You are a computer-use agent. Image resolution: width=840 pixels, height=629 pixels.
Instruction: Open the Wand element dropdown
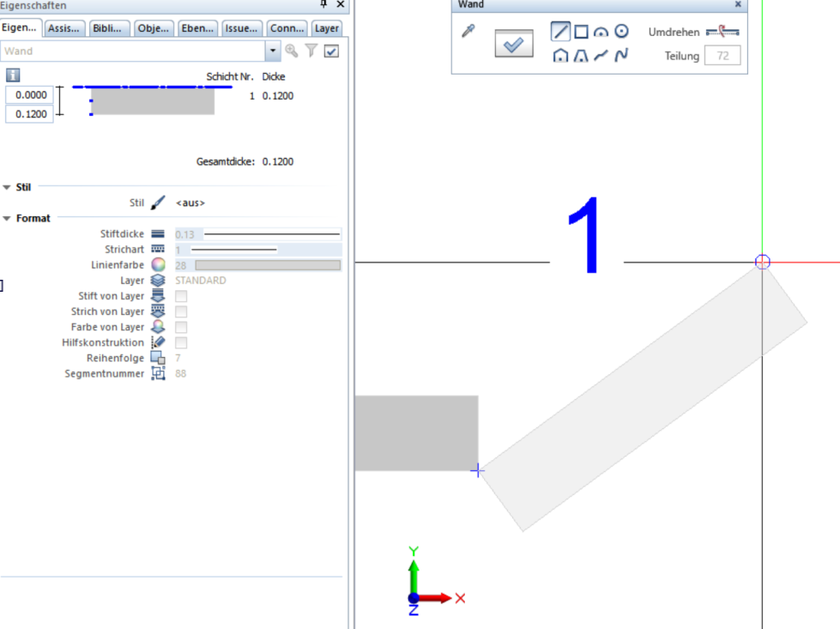click(273, 51)
